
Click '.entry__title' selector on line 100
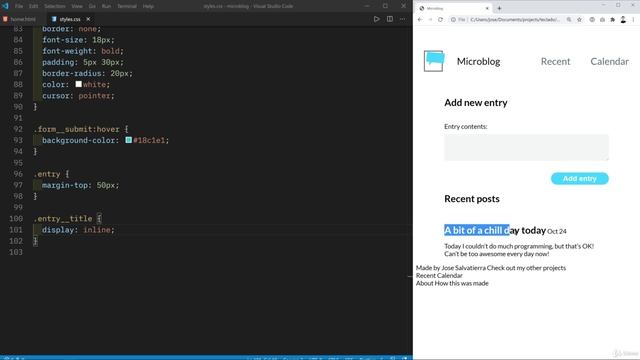pyautogui.click(x=63, y=219)
